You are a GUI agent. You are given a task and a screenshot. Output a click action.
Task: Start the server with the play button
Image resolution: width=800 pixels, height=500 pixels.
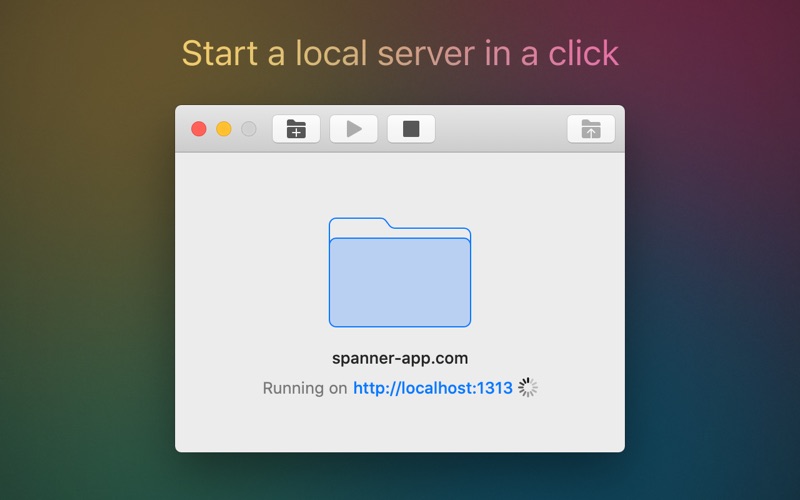(x=354, y=129)
